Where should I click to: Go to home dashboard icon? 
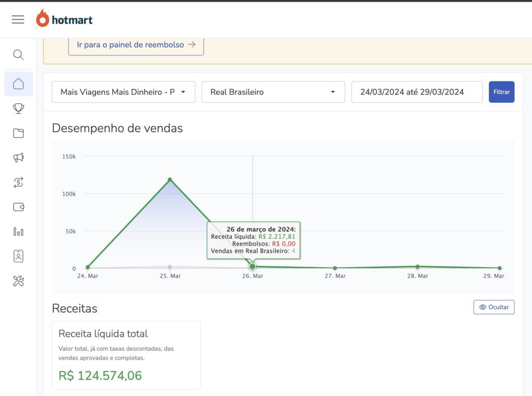[18, 84]
